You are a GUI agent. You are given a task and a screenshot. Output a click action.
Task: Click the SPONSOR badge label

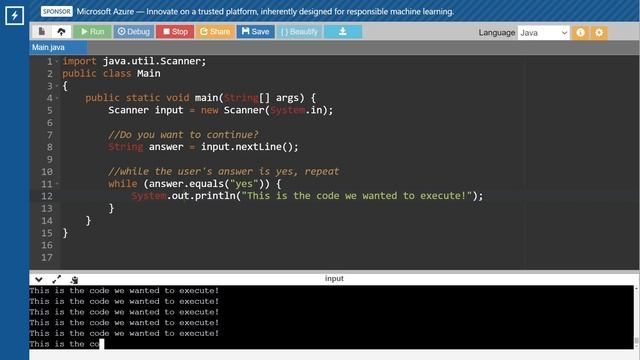point(56,11)
